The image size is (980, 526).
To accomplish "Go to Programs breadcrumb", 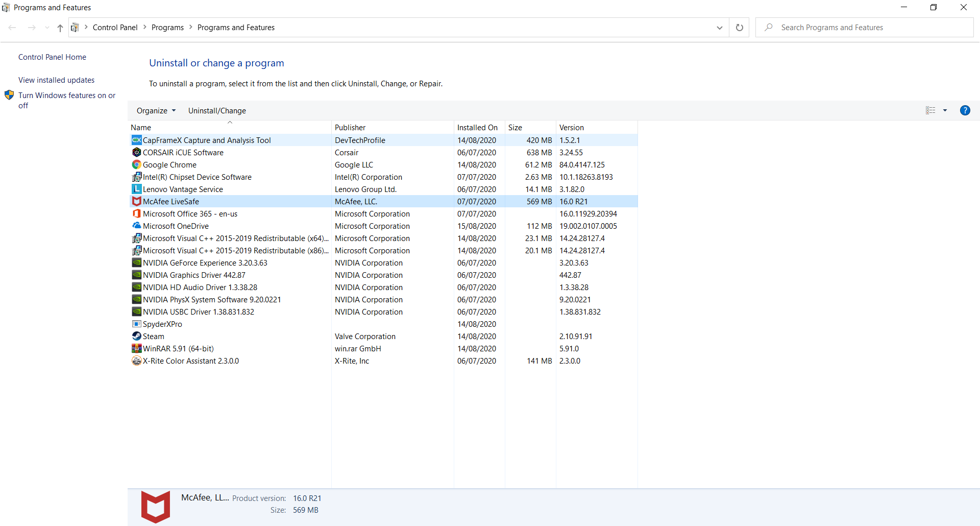I will (x=167, y=28).
